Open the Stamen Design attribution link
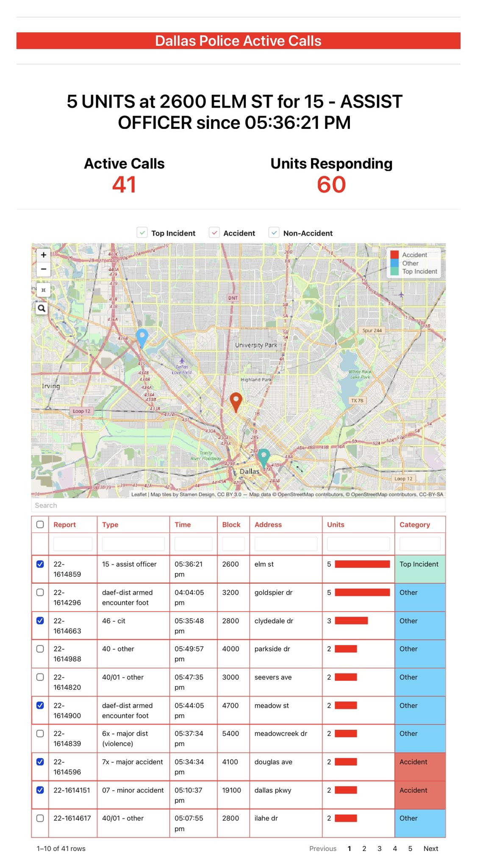The height and width of the screenshot is (868, 477). coord(197,494)
